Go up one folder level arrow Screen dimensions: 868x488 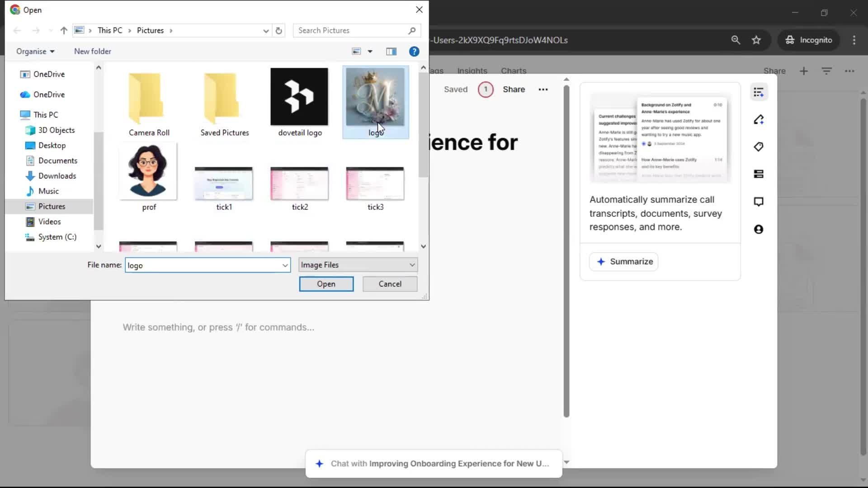click(x=64, y=30)
